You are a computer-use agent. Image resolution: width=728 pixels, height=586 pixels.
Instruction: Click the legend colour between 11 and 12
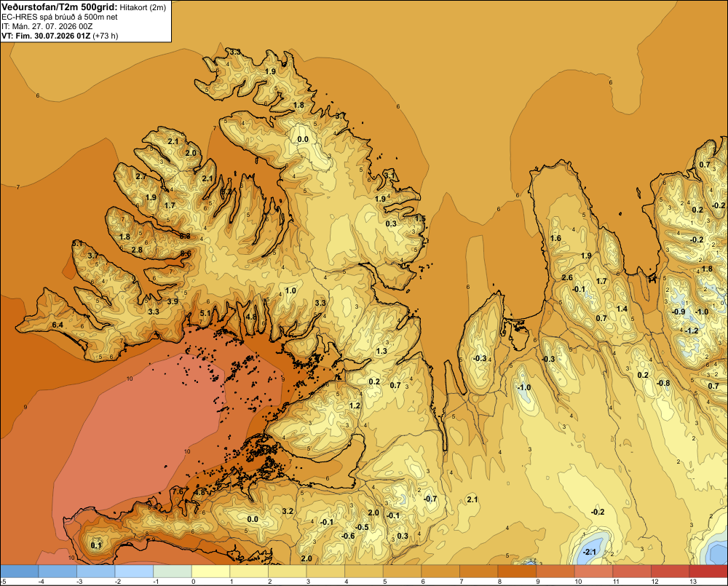[632, 571]
